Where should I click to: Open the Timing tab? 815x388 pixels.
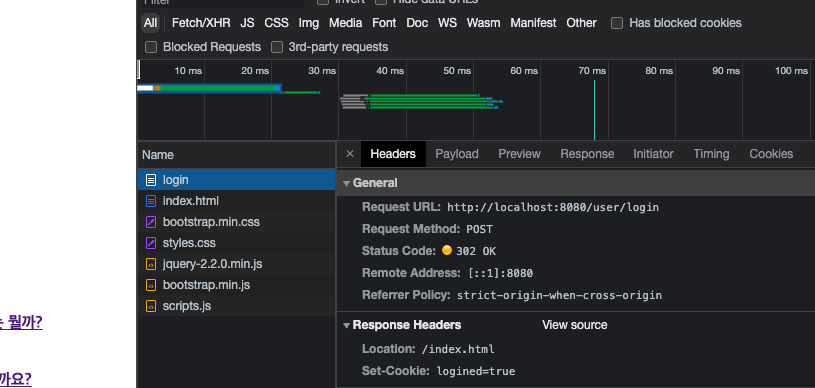[x=711, y=154]
